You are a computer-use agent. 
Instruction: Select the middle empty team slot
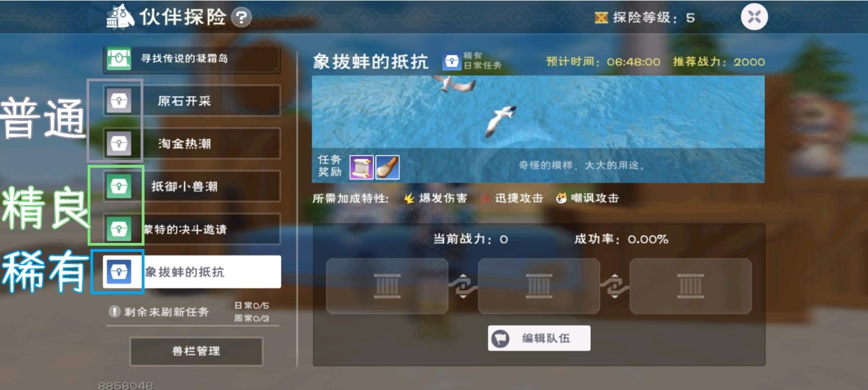539,286
